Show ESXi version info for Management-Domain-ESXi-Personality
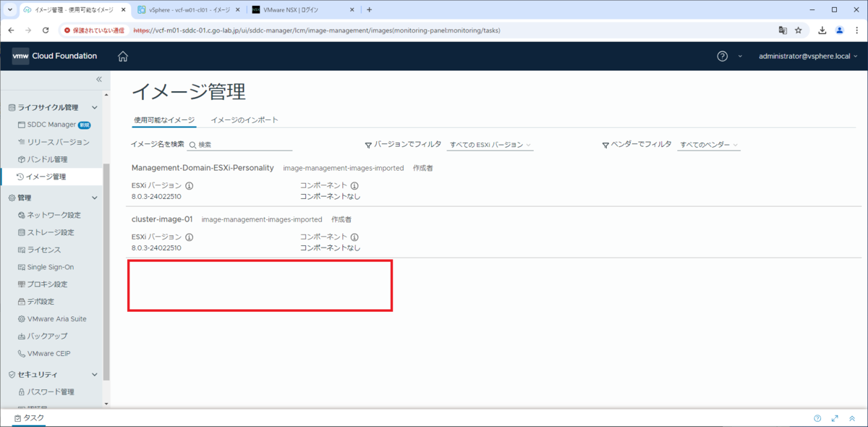The height and width of the screenshot is (427, 868). (x=189, y=186)
